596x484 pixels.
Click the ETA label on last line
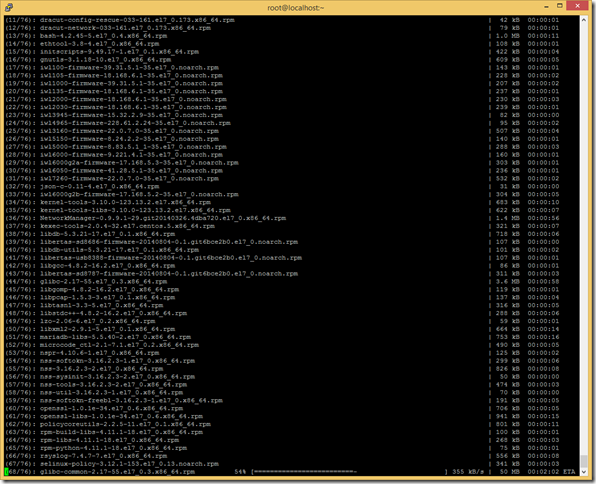coord(569,472)
